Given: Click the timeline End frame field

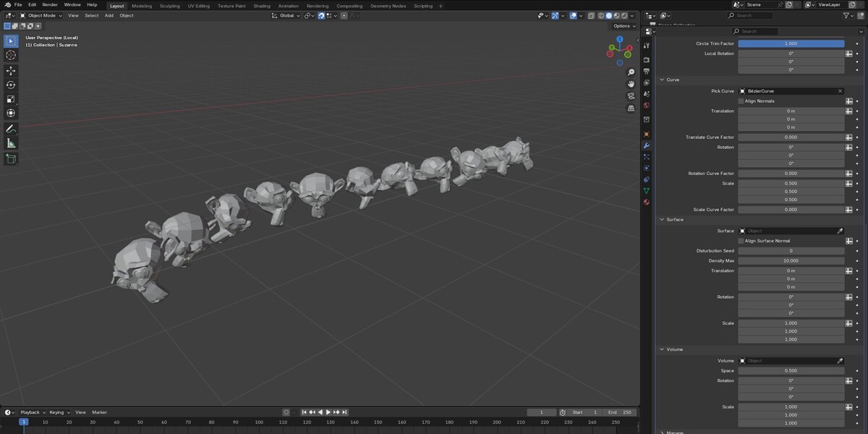Looking at the screenshot, I should click(620, 412).
